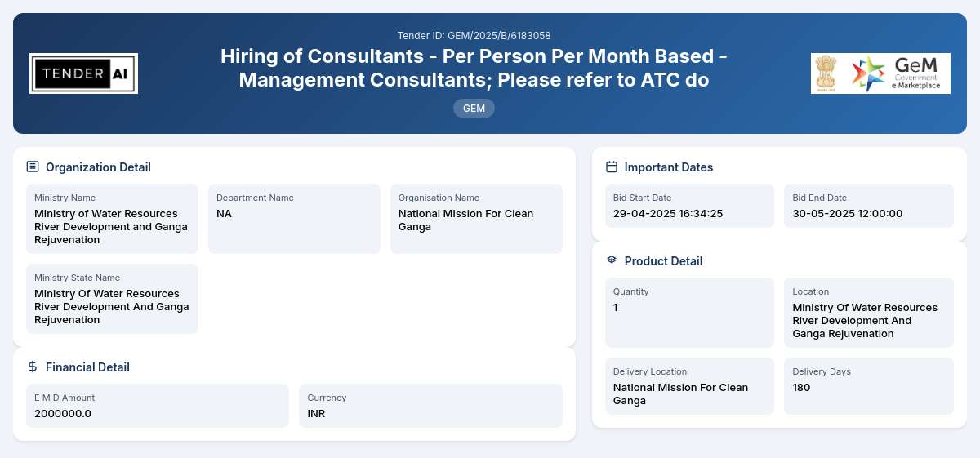Viewport: 980px width, 458px height.
Task: Click the tender title heading
Action: 474,69
